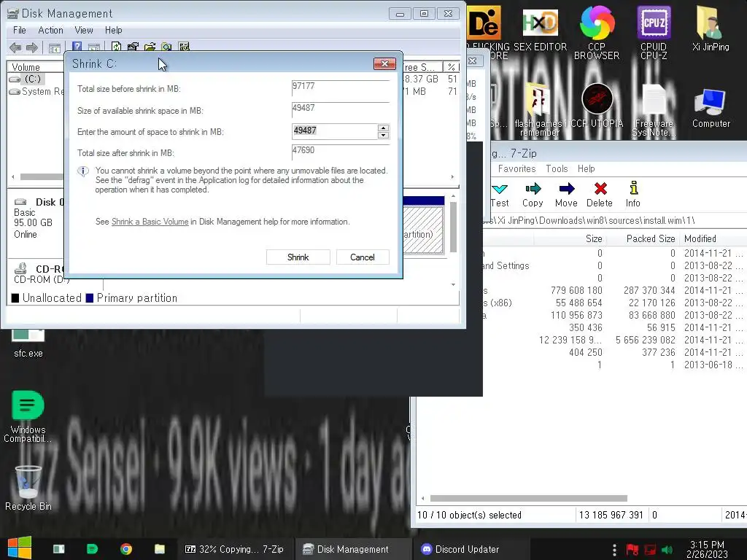Open the Action menu in Disk Management

[50, 30]
